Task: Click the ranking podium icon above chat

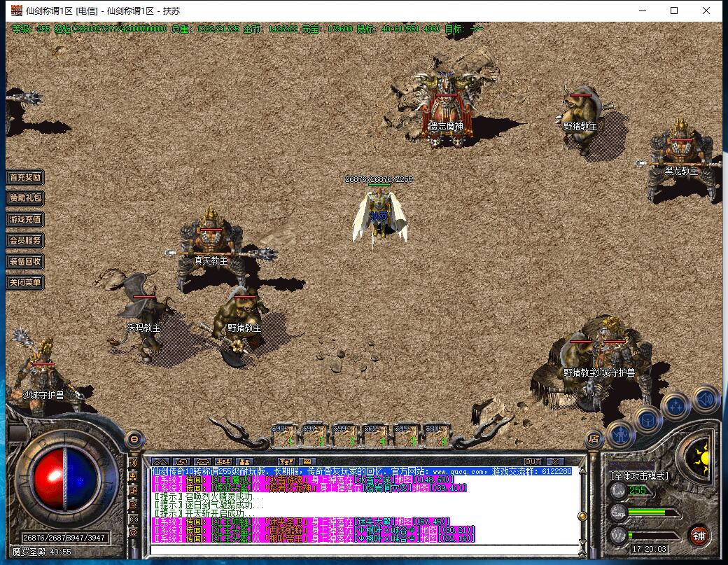Action: (x=286, y=461)
